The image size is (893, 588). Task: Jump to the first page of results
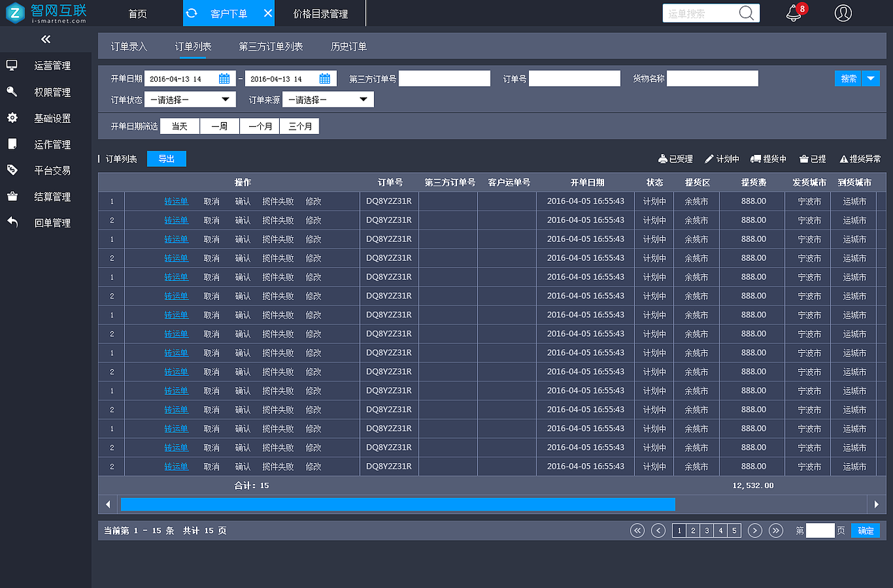tap(637, 531)
